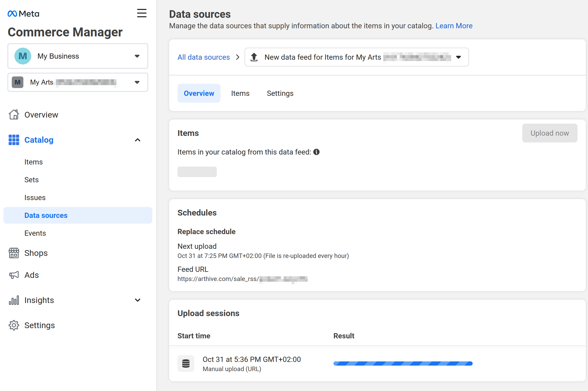588x391 pixels.
Task: Click the My Arts catalog avatar icon
Action: pos(18,82)
